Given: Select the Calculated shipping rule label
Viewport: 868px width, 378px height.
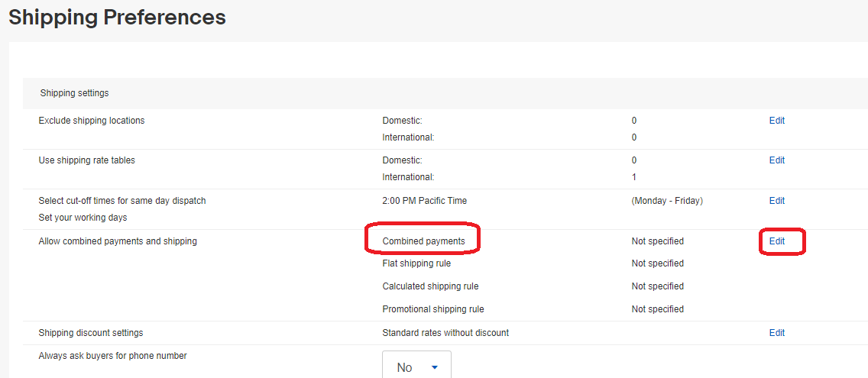Looking at the screenshot, I should pyautogui.click(x=430, y=286).
